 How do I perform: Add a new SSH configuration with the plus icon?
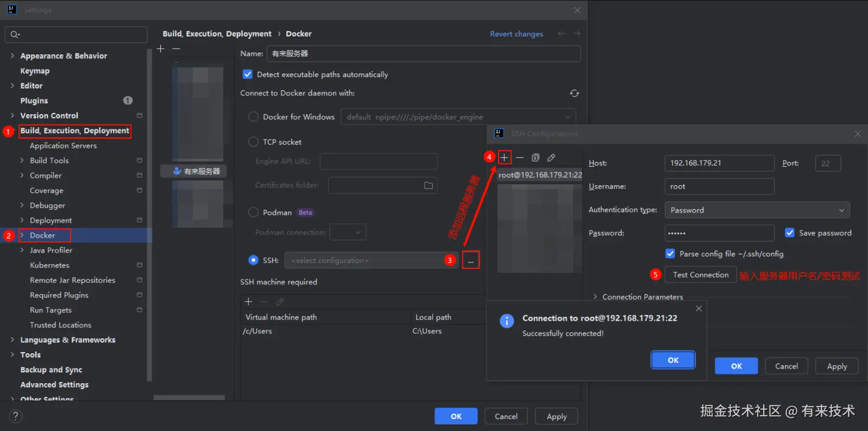(504, 158)
